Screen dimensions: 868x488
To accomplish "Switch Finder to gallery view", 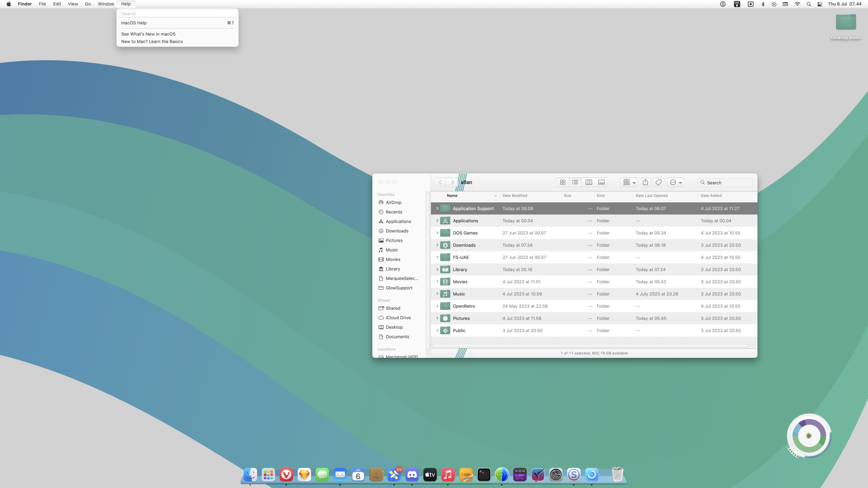I will (602, 182).
